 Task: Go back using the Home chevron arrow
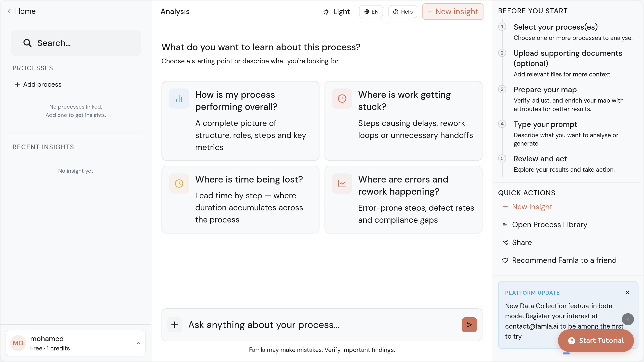(x=9, y=11)
